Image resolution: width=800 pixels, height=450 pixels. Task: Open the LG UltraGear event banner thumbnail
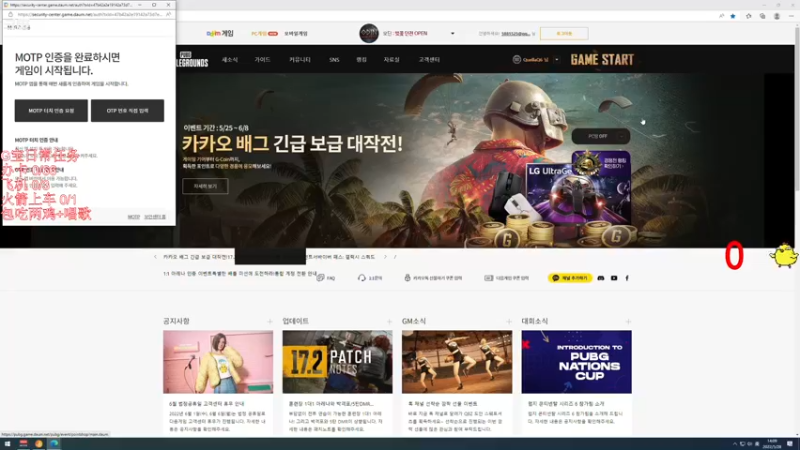(x=578, y=195)
